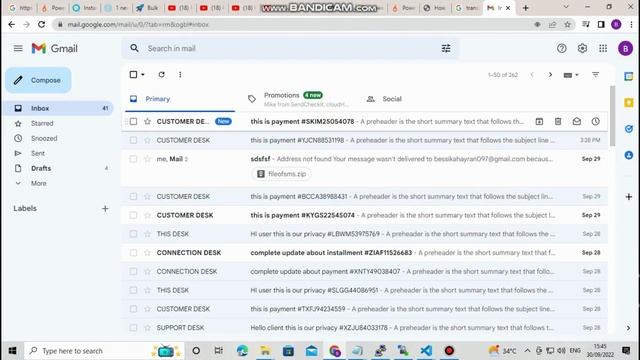Screen dimensions: 640x360
Task: Star the SKIM25054078 payment email
Action: coord(147,121)
